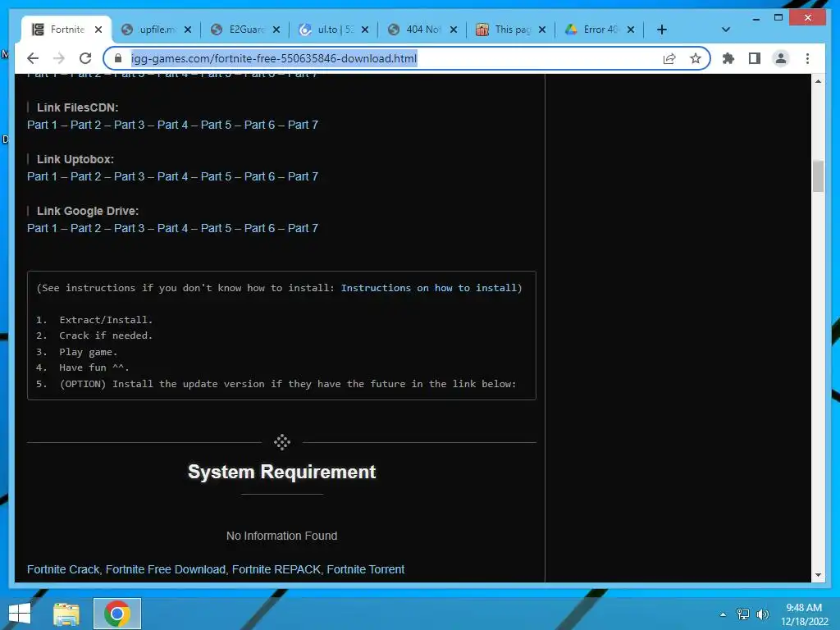Viewport: 840px width, 630px height.
Task: Open the volume speaker tray icon
Action: [x=762, y=614]
